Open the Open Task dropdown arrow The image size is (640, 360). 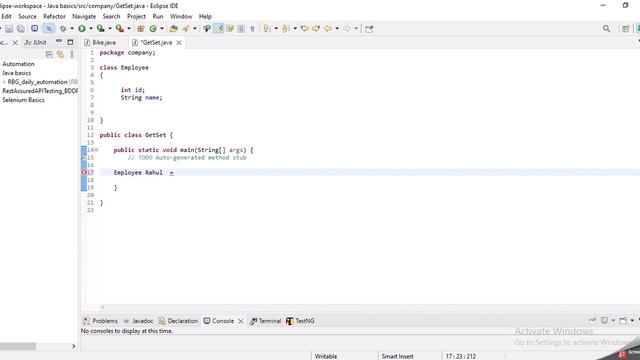(195, 29)
